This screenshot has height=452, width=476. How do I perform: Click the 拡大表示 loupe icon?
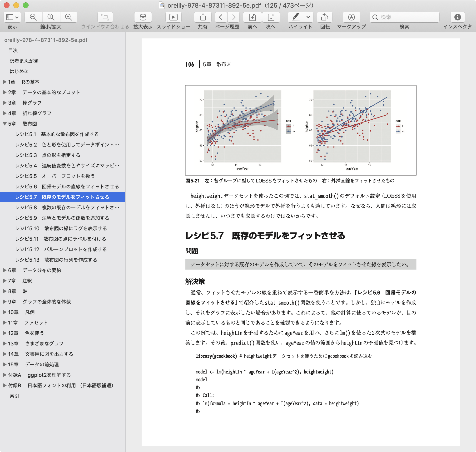143,17
